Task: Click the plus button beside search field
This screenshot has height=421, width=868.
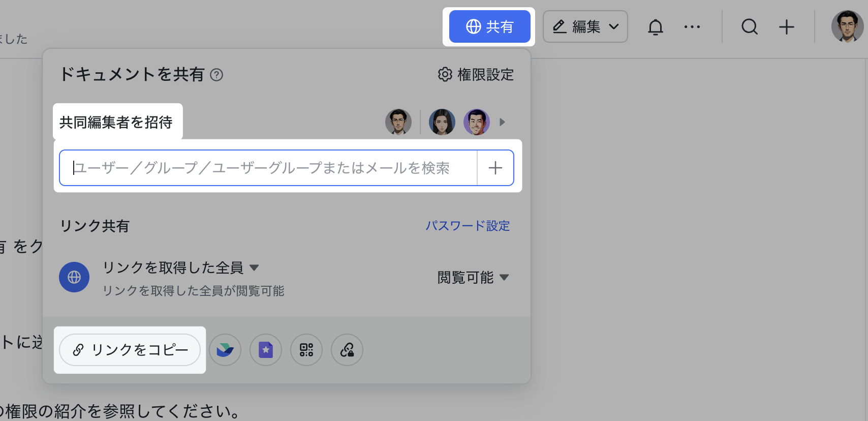Action: tap(495, 168)
